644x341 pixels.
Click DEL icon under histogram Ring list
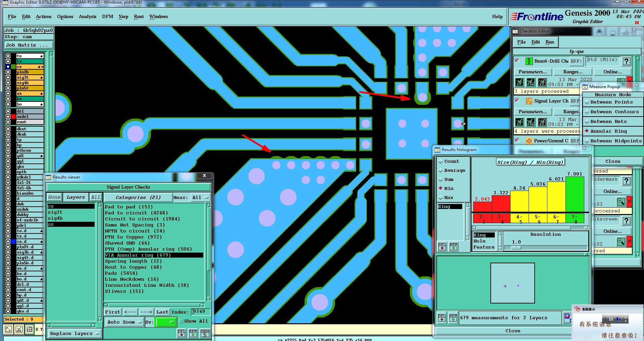[442, 247]
